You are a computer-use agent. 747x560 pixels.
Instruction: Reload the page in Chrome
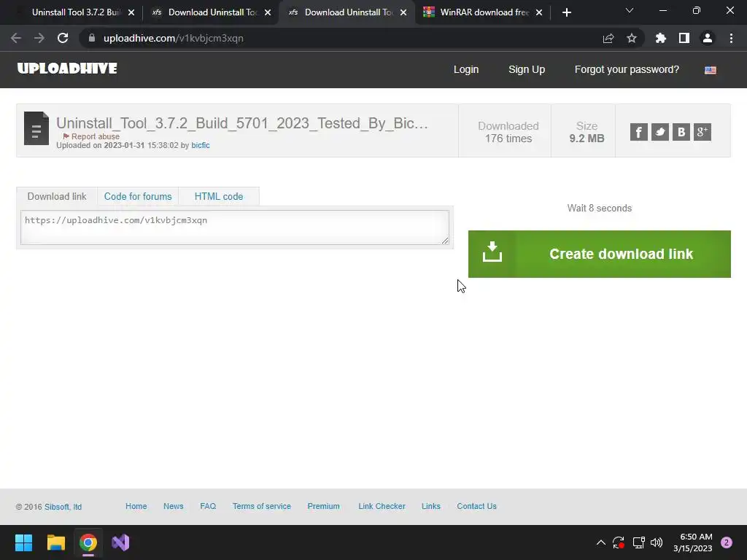pos(63,38)
